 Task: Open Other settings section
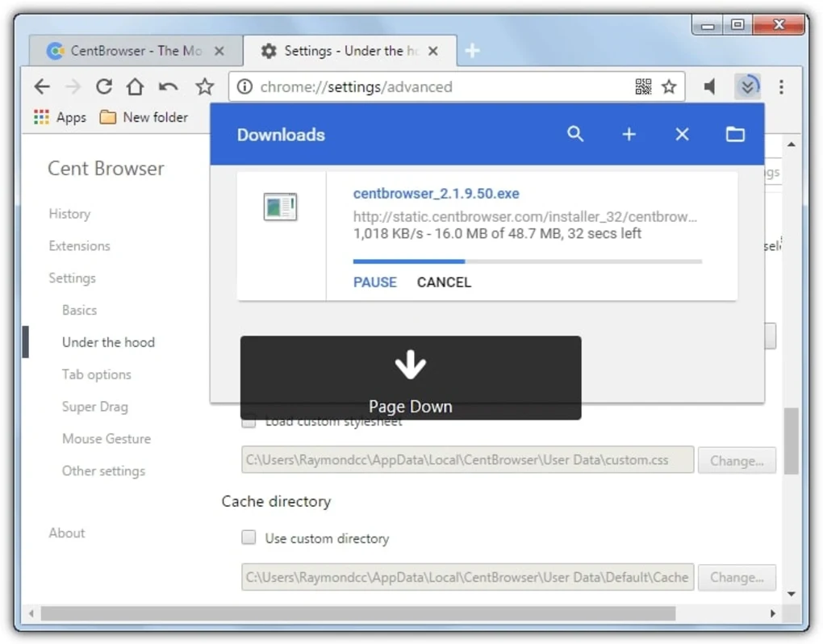pos(103,470)
